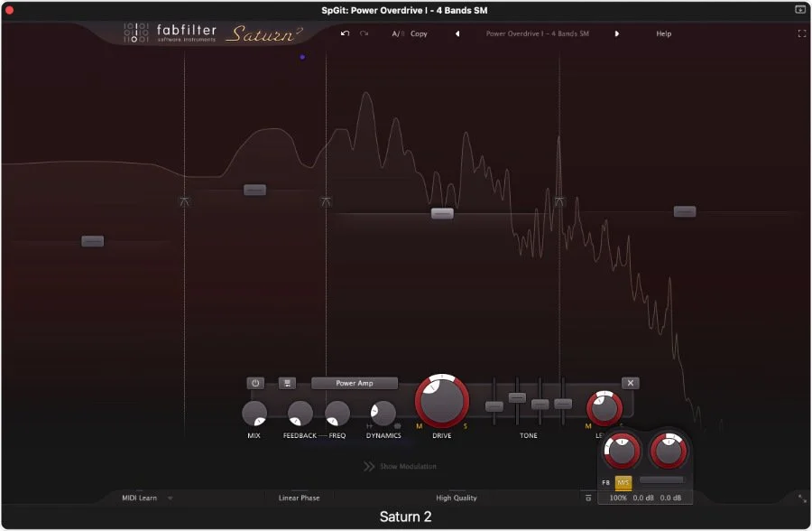Image resolution: width=812 pixels, height=531 pixels.
Task: Select the third band level handle
Action: click(x=442, y=213)
